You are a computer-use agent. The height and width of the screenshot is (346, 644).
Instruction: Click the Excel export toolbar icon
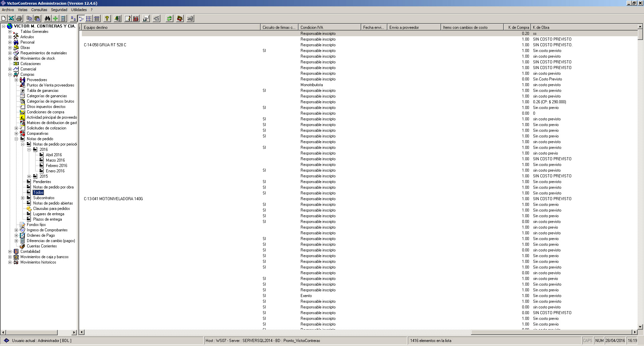click(x=11, y=18)
